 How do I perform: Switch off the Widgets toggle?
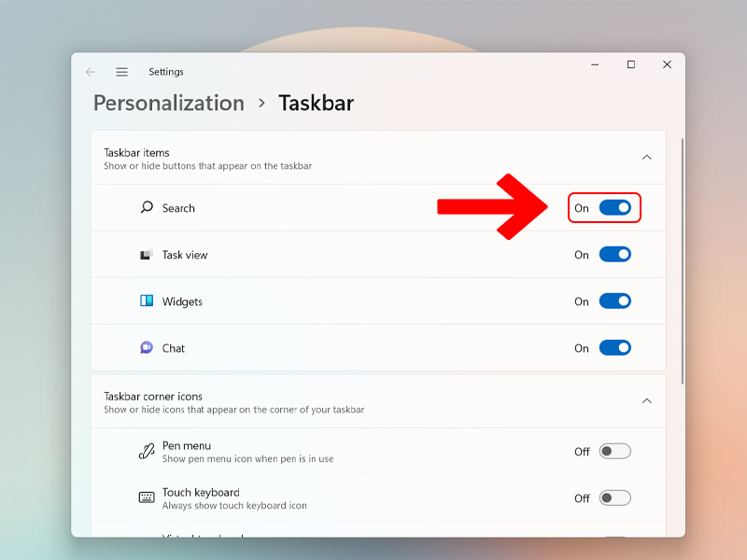pos(614,301)
